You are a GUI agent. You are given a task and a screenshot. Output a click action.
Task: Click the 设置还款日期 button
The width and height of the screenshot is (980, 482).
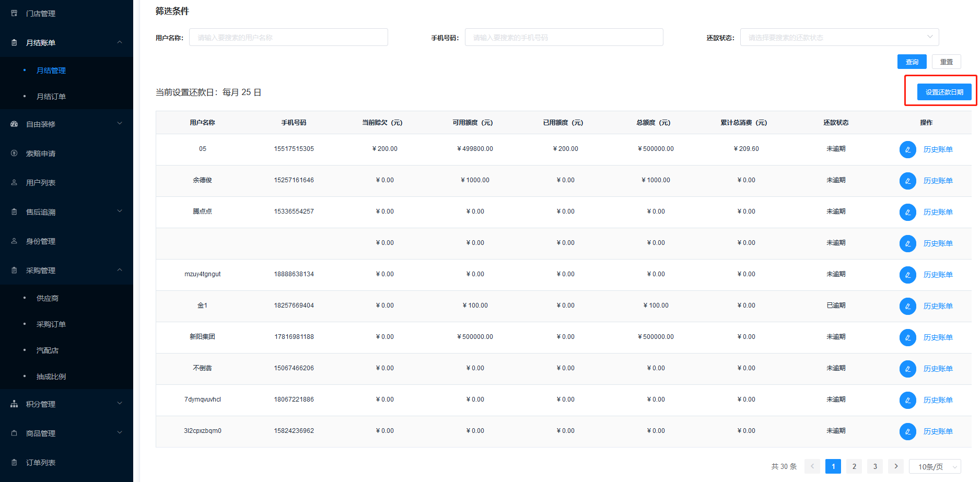point(944,92)
